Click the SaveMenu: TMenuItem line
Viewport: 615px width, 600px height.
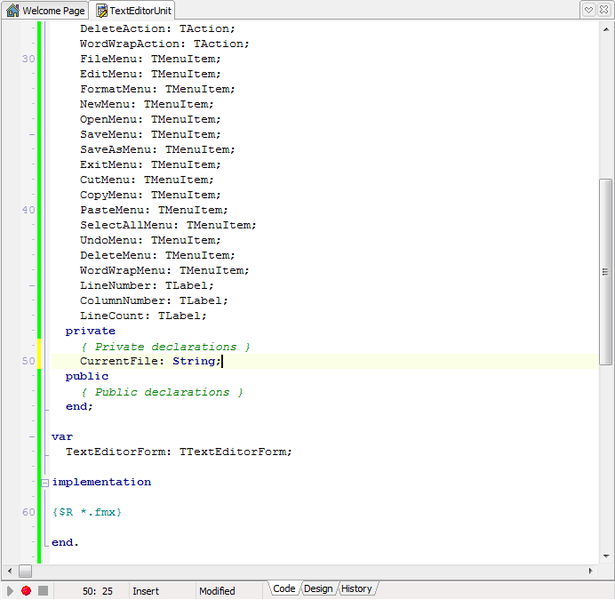click(150, 135)
